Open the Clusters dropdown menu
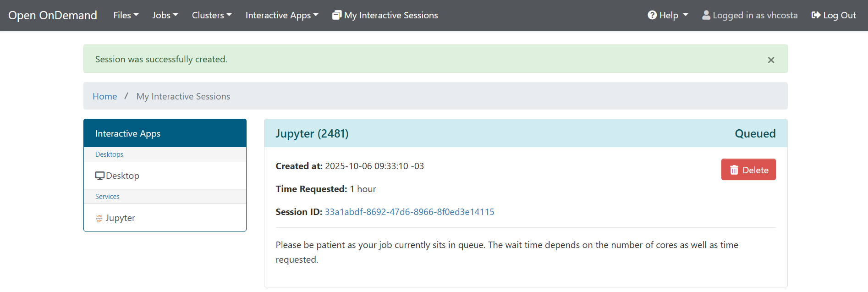The height and width of the screenshot is (292, 868). [212, 15]
